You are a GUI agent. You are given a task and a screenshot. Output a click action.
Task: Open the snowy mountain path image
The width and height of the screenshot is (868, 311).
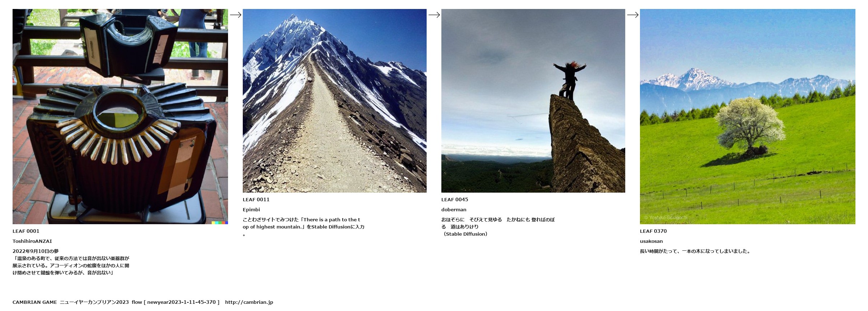point(335,101)
